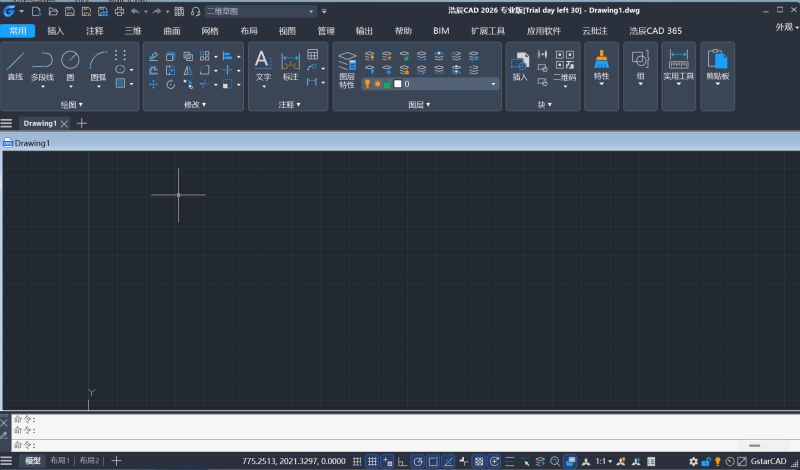Click the Print icon in quick access toolbar

tap(119, 11)
